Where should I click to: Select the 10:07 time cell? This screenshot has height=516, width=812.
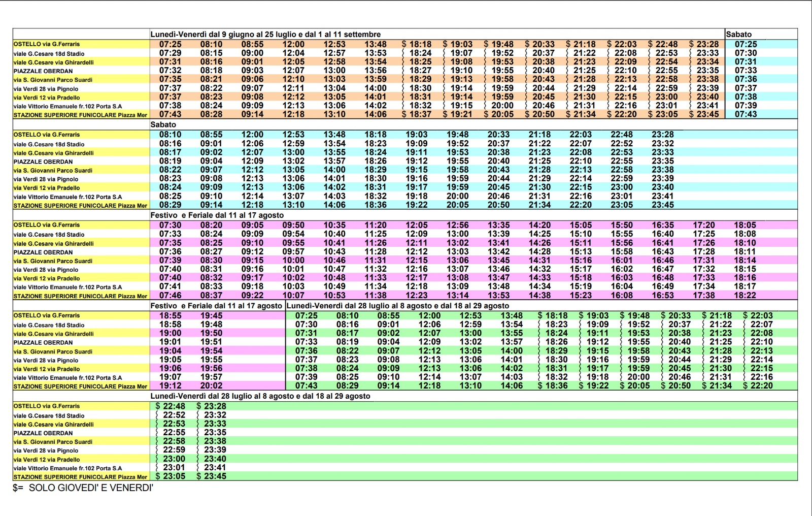(293, 296)
